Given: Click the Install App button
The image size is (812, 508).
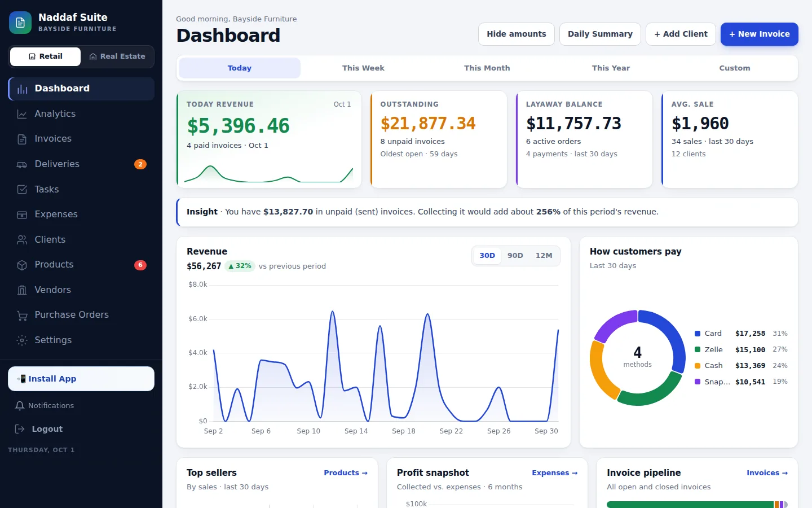Looking at the screenshot, I should coord(81,379).
